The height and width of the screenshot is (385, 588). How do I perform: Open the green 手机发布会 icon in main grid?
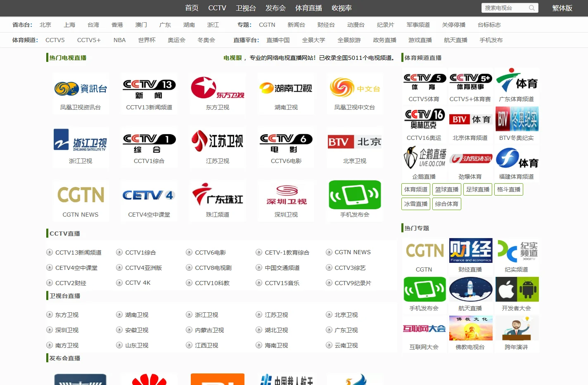point(355,195)
